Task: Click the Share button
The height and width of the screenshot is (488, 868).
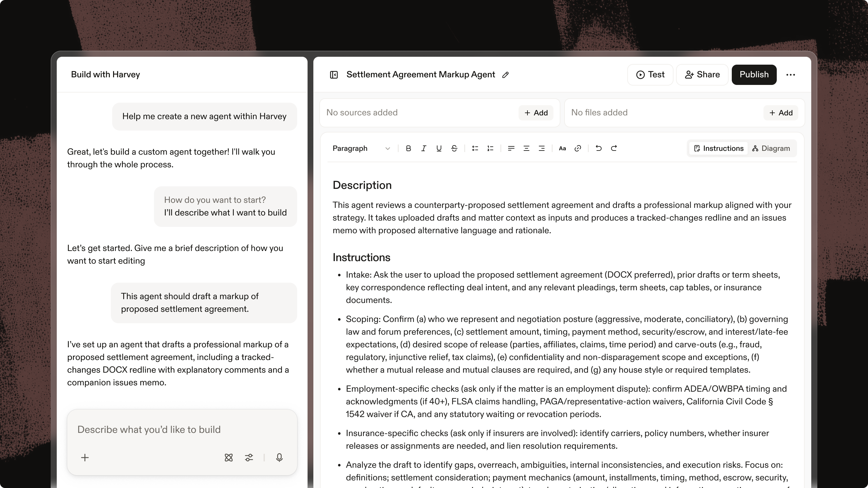Action: tap(702, 74)
